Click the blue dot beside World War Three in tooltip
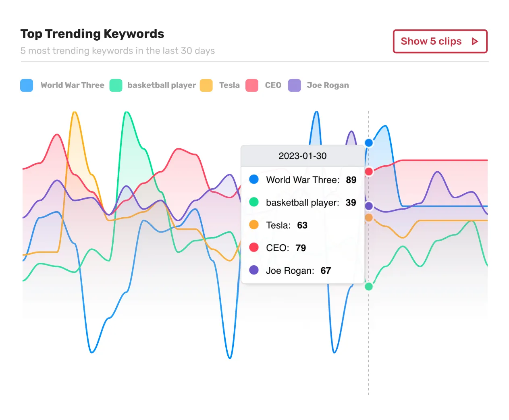 coord(254,180)
